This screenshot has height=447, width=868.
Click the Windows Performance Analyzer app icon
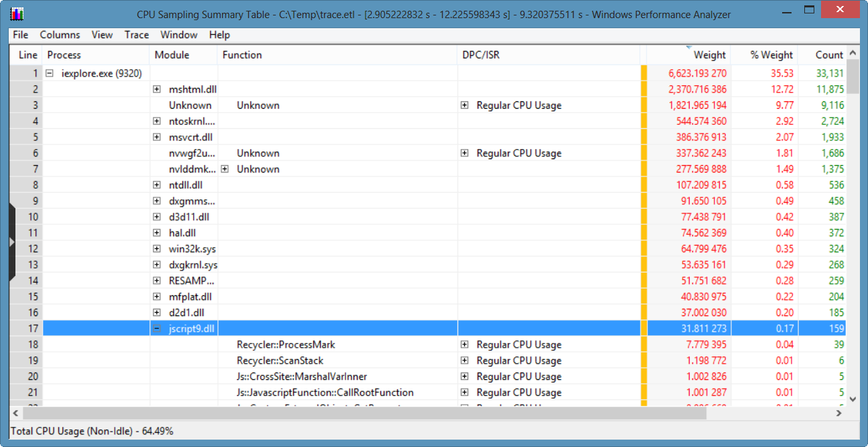(17, 13)
